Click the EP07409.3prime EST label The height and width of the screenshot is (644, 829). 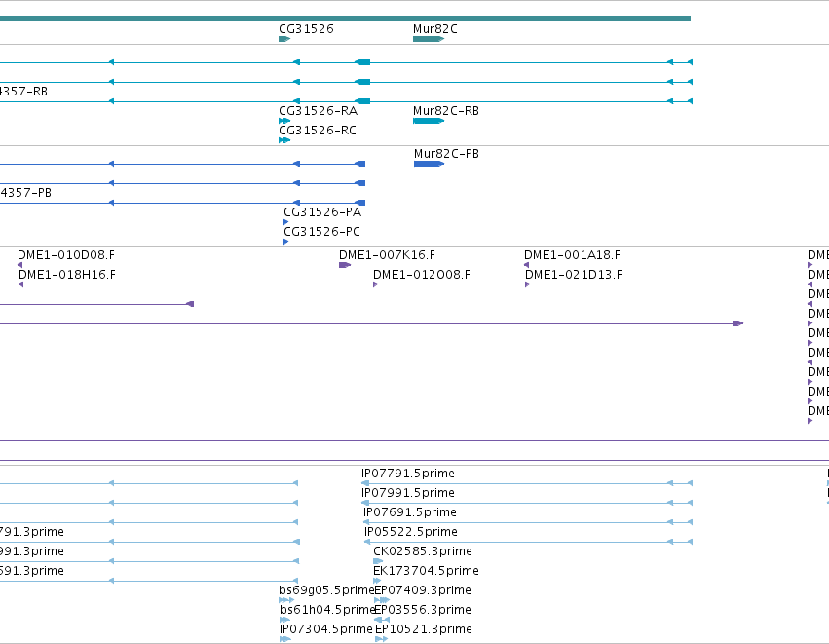point(423,590)
